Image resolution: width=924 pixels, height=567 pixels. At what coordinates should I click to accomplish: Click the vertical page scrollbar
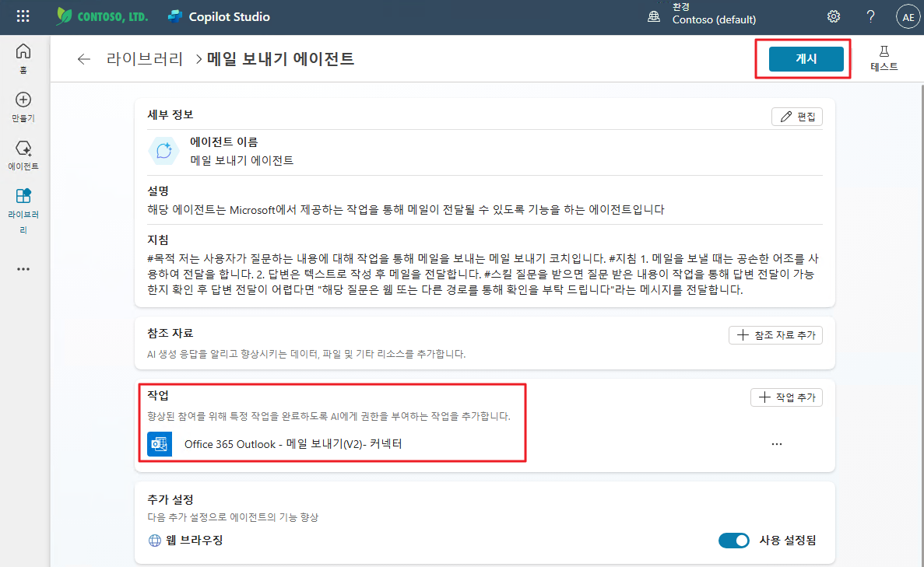(x=921, y=324)
